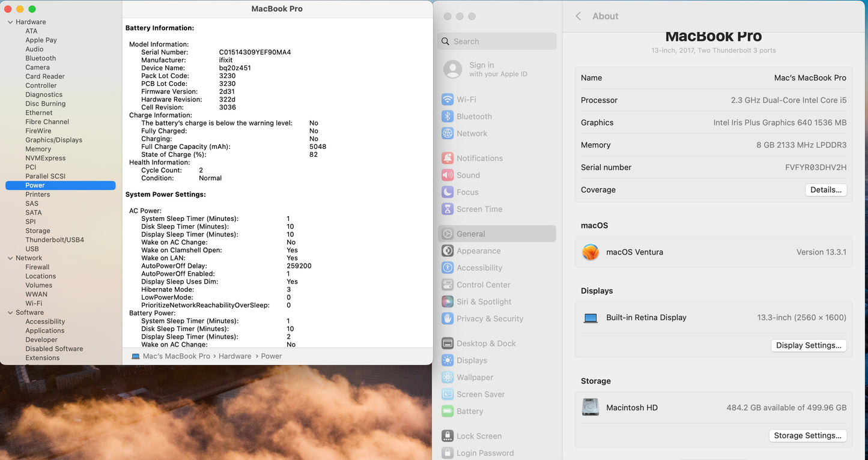Collapse the Hardware tree section
This screenshot has width=868, height=460.
pyautogui.click(x=10, y=22)
